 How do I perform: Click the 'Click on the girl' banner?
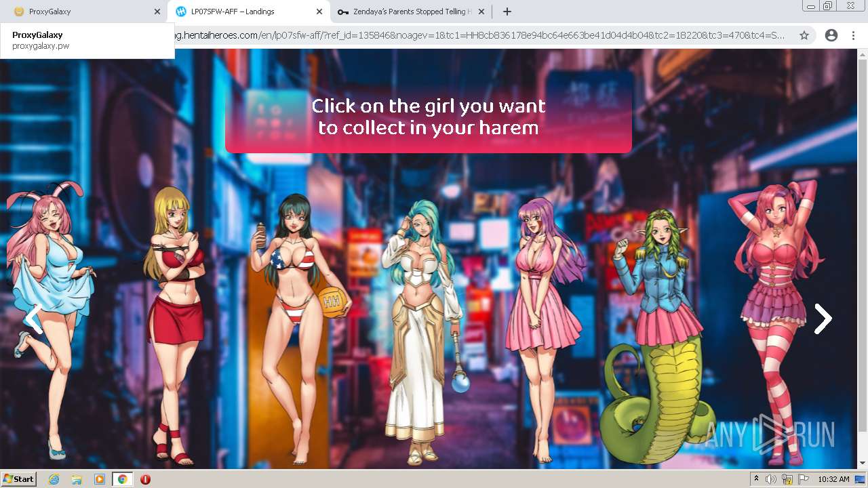point(429,117)
